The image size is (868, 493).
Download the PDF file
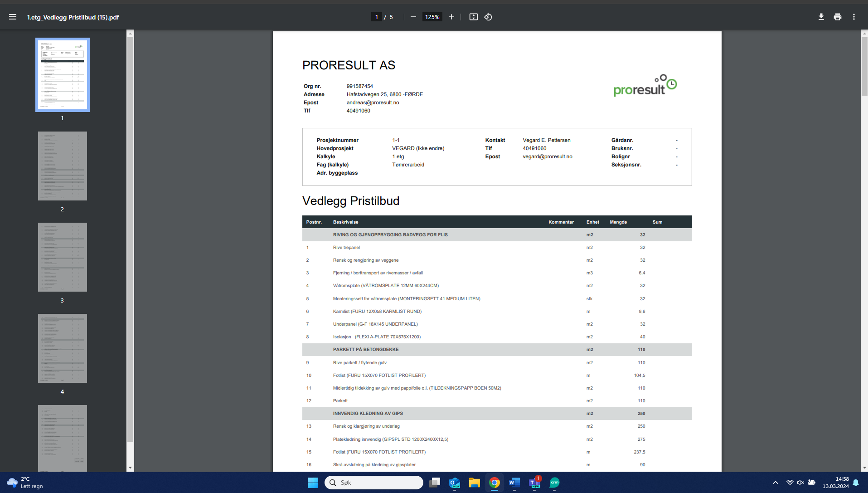coord(821,17)
